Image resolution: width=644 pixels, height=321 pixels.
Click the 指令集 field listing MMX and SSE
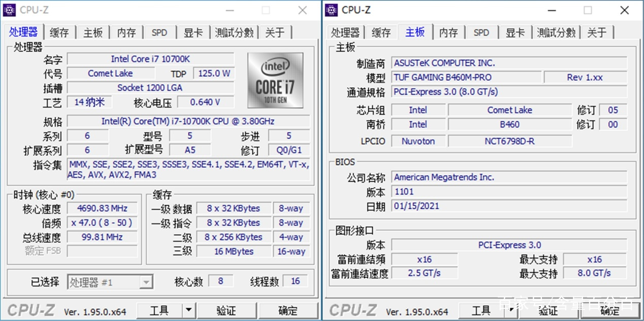point(188,170)
